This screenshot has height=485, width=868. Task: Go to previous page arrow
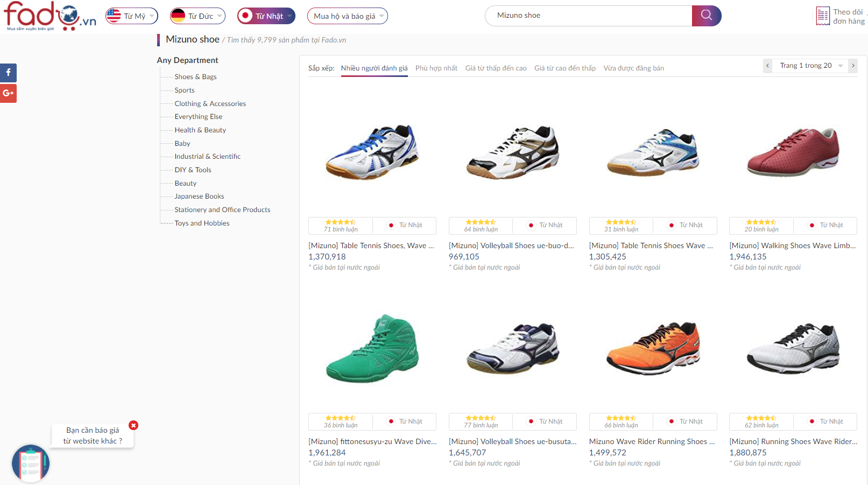coord(768,66)
